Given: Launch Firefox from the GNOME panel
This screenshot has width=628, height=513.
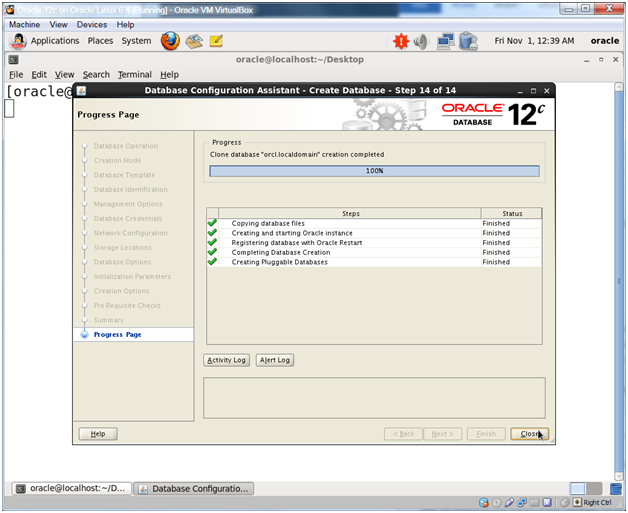Looking at the screenshot, I should (x=170, y=41).
